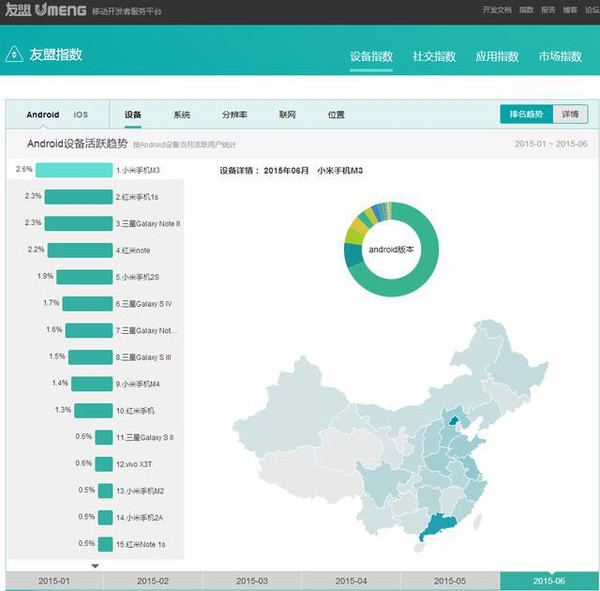
Task: Click the 小米手机M3 bar in the ranking
Action: tap(78, 170)
